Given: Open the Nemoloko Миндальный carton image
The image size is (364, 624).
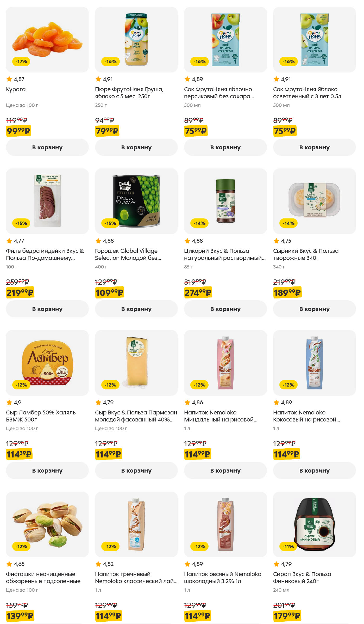Looking at the screenshot, I should point(225,363).
